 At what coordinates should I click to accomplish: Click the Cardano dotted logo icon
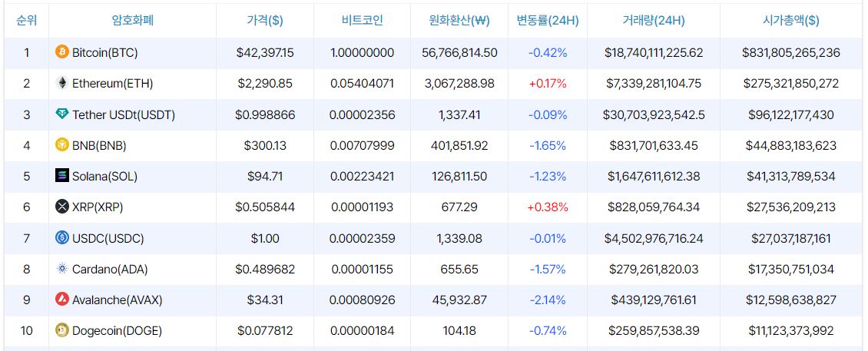(x=62, y=269)
